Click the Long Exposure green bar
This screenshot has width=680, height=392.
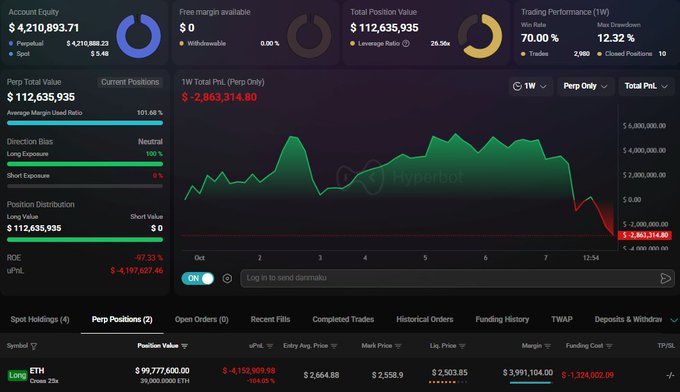click(85, 164)
